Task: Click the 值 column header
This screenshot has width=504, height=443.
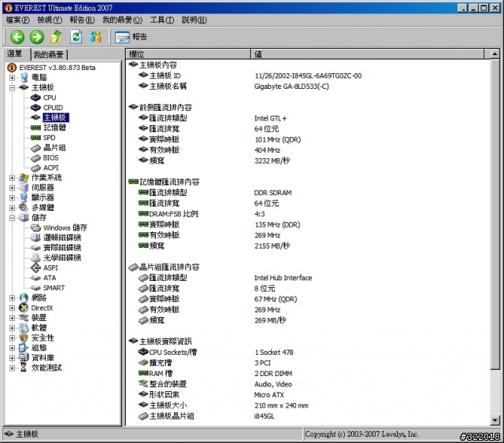Action: click(367, 54)
